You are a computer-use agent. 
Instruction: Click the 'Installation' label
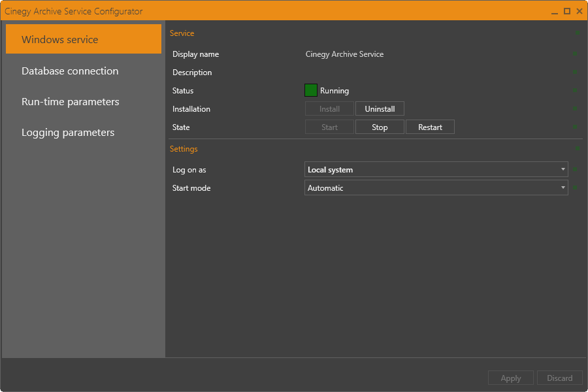coord(191,109)
